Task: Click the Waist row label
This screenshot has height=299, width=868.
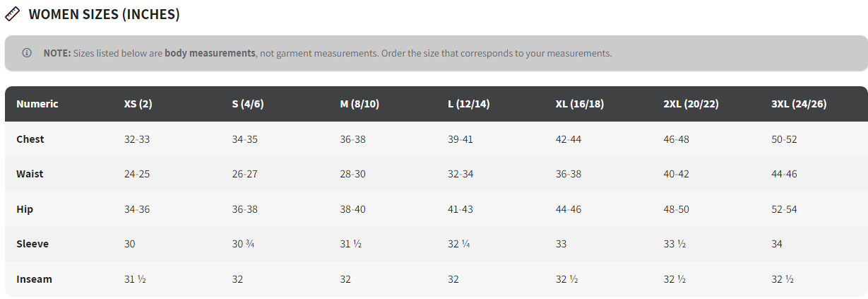Action: 30,174
